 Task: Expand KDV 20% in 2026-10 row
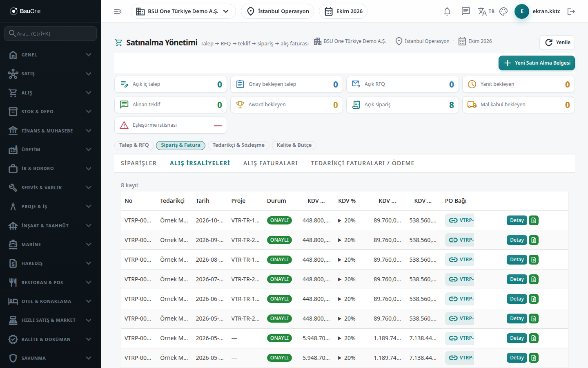347,220
